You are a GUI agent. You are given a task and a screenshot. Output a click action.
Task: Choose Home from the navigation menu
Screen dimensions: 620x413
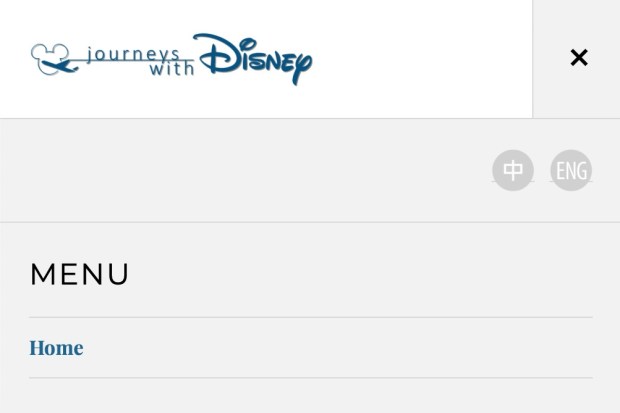coord(56,348)
